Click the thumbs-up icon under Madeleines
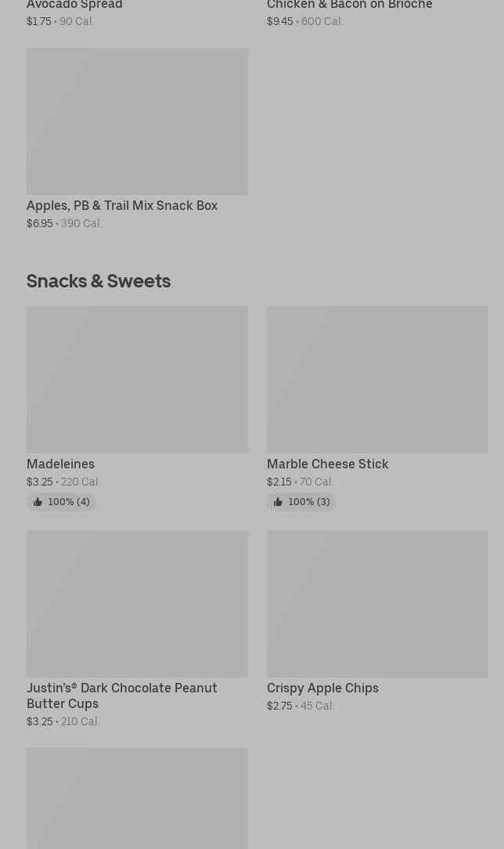 38,502
